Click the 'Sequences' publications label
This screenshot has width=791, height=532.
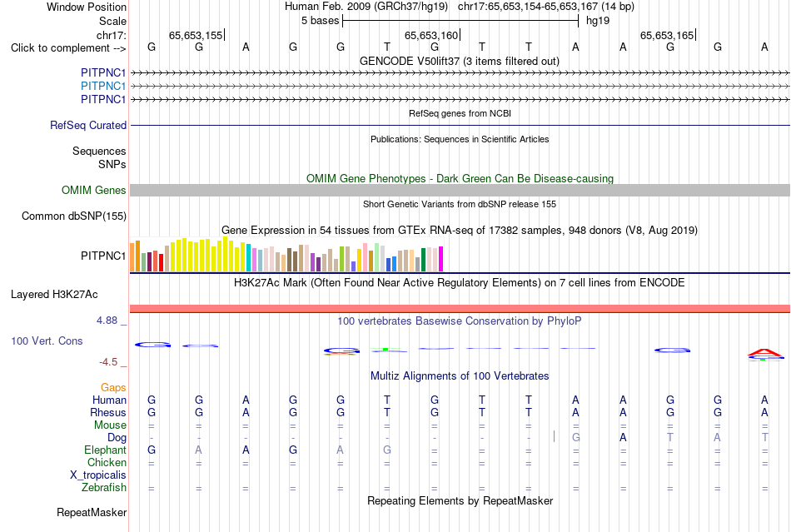(99, 151)
